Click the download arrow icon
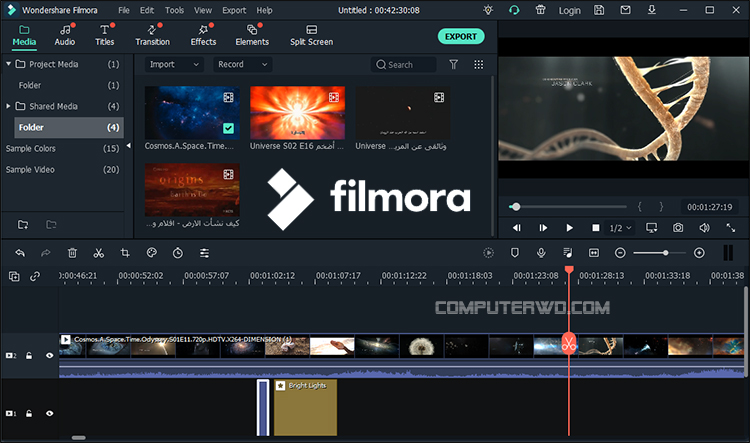Screen dimensions: 750x443 pyautogui.click(x=651, y=10)
